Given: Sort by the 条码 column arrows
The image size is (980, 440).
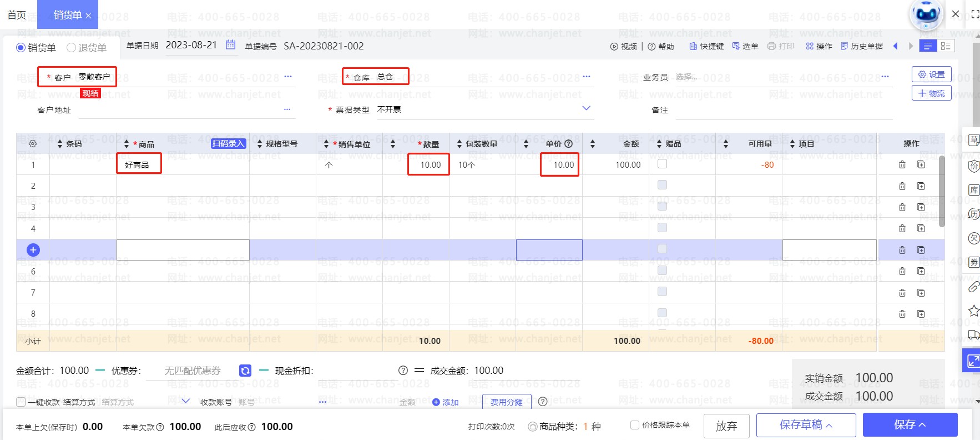Looking at the screenshot, I should pyautogui.click(x=60, y=144).
